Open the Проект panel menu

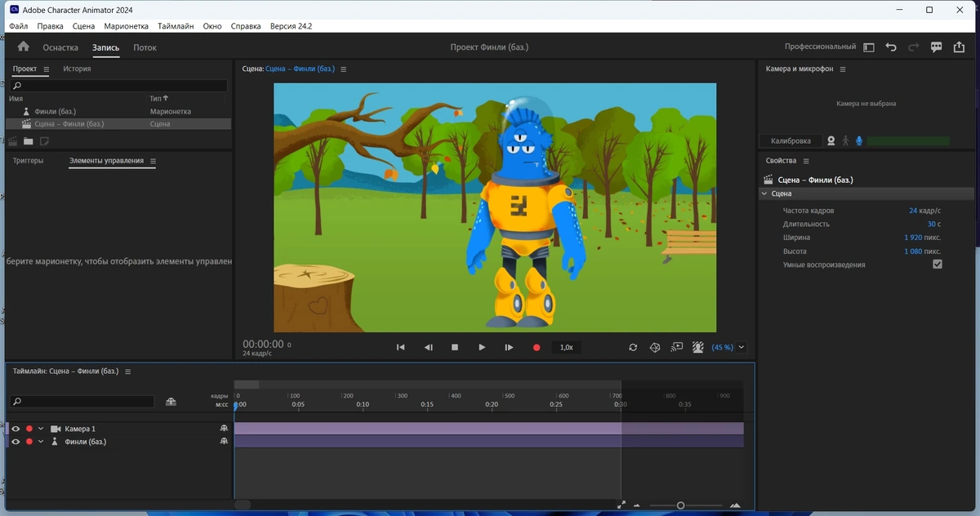point(47,69)
